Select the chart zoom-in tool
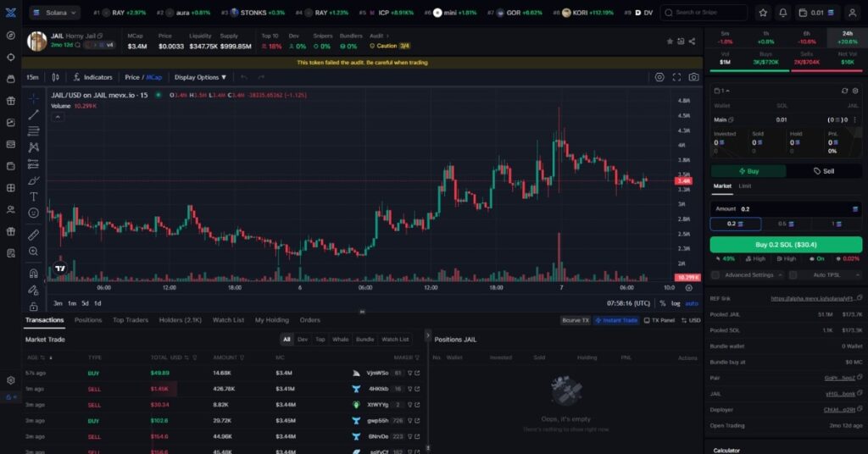 pyautogui.click(x=33, y=252)
